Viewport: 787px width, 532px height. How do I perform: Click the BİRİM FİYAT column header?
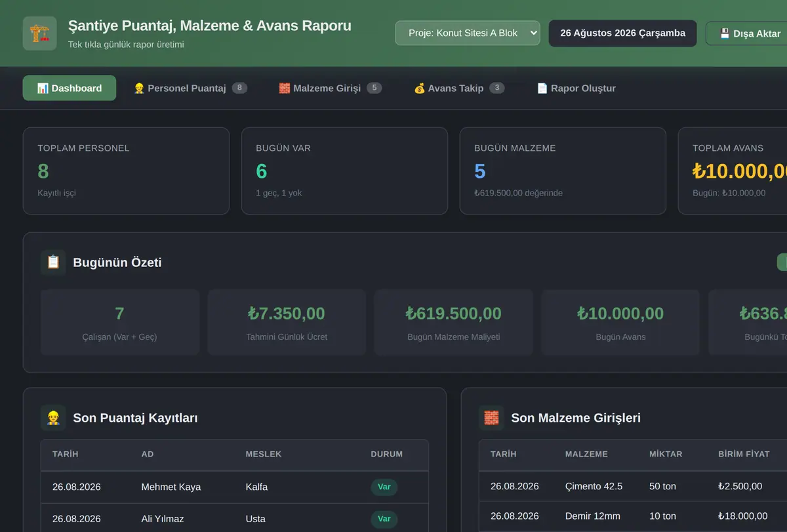click(x=744, y=454)
